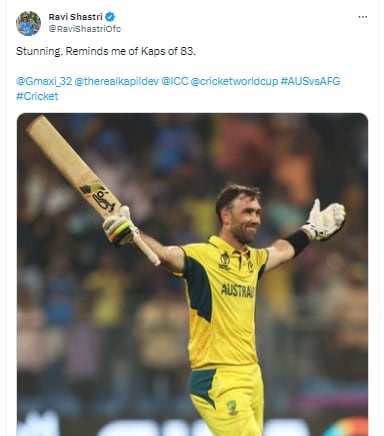Click the 'Kaps of 83' text
This screenshot has width=384, height=436.
coord(168,51)
